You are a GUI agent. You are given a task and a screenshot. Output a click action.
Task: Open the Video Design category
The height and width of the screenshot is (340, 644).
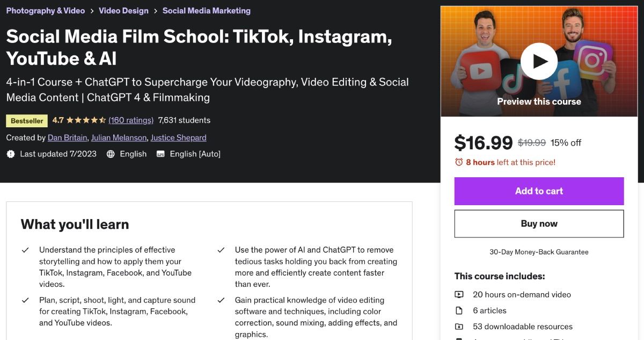[124, 10]
